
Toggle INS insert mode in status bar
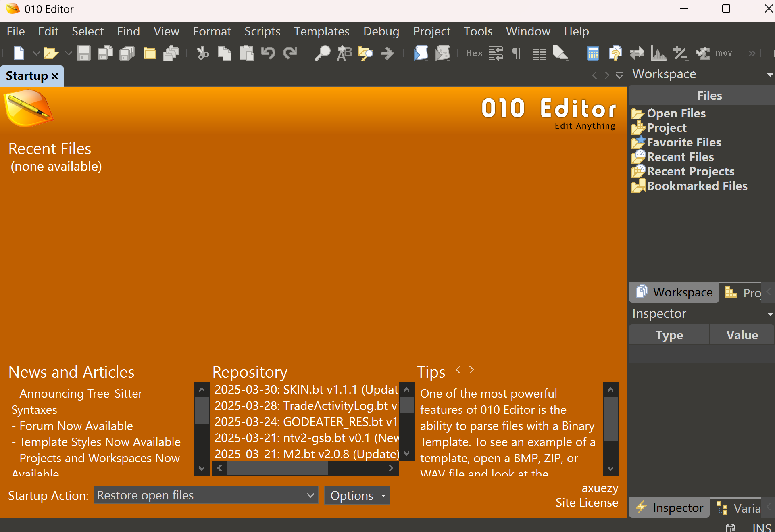point(761,527)
